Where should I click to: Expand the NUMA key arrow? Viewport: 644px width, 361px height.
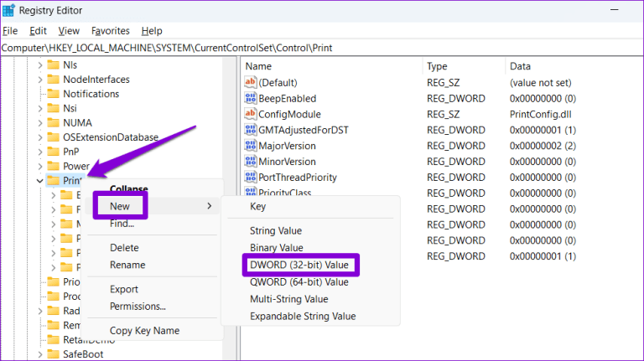[x=39, y=122]
